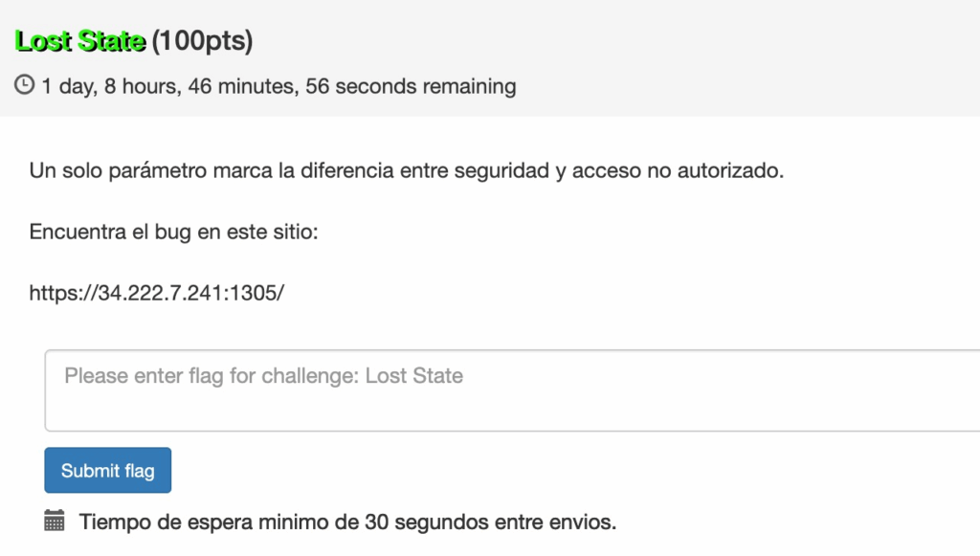Open the Lost State challenge title

(x=80, y=41)
